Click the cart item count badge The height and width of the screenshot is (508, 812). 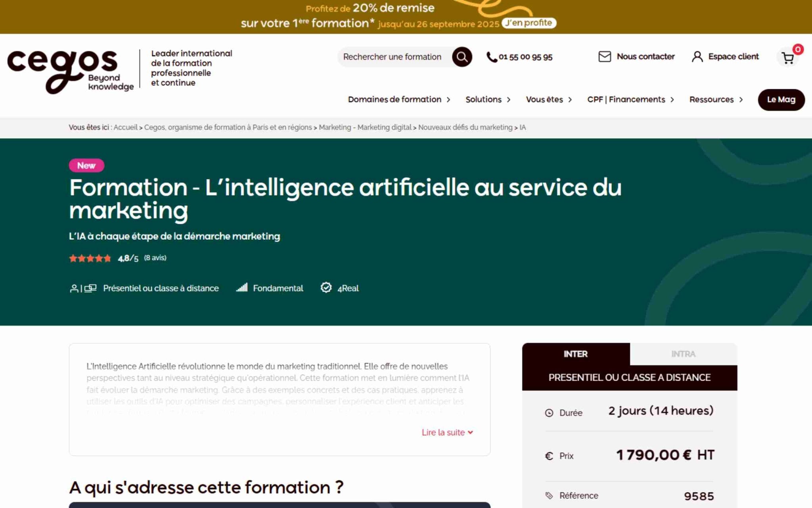click(x=798, y=49)
